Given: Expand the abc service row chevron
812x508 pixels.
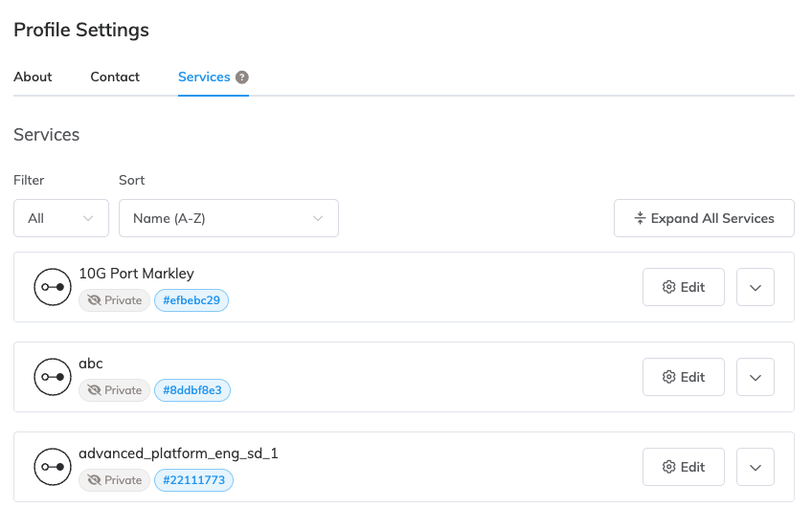Looking at the screenshot, I should [755, 377].
